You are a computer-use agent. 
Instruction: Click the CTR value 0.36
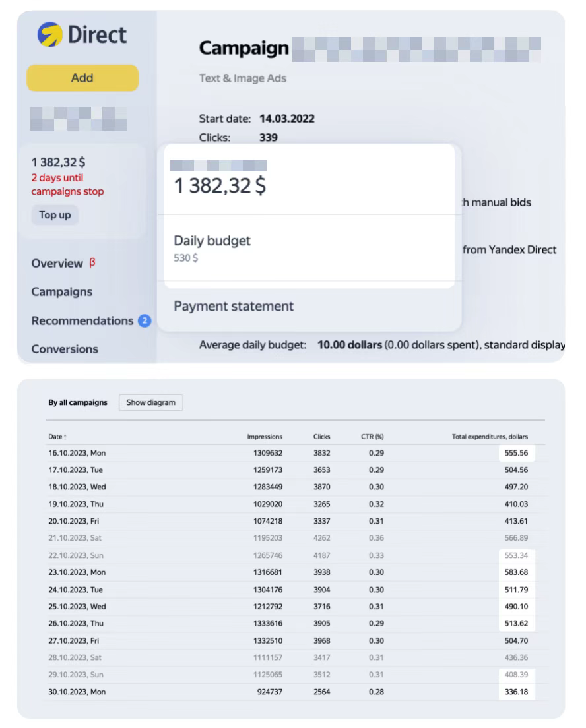[376, 538]
